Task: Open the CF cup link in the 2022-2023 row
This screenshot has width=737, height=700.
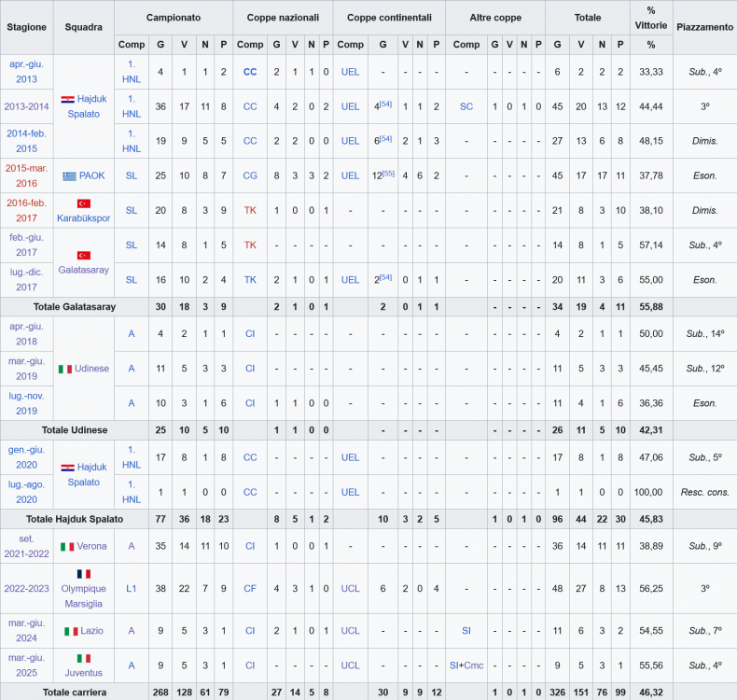Action: click(x=250, y=589)
